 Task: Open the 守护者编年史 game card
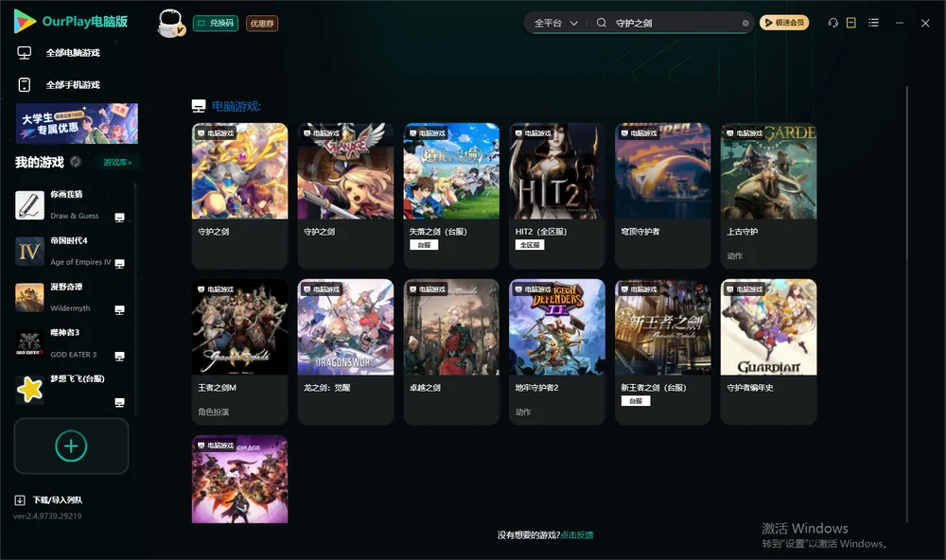pyautogui.click(x=768, y=352)
